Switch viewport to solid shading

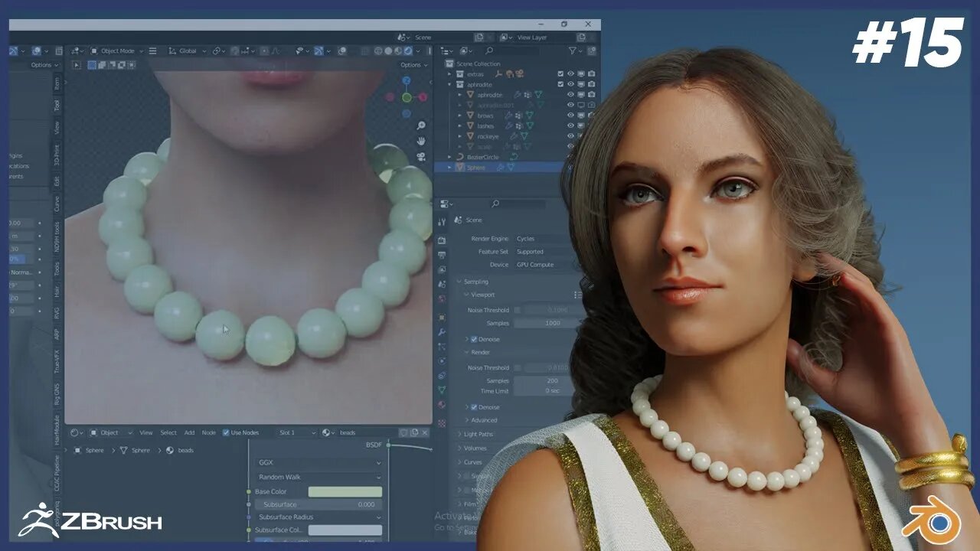(388, 51)
